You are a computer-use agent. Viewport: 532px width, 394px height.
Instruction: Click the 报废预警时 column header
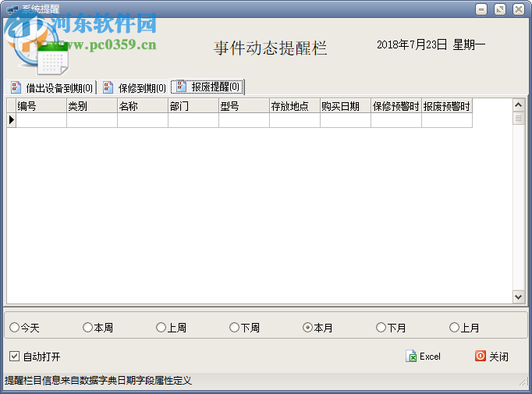pyautogui.click(x=447, y=106)
